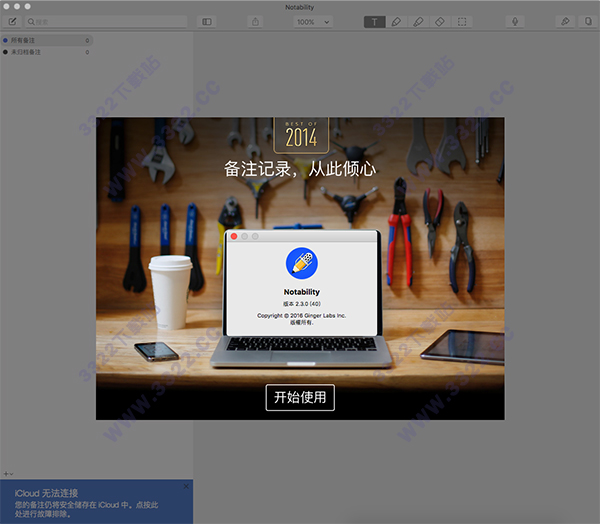Click the microphone record icon
The image size is (600, 524).
click(x=515, y=22)
